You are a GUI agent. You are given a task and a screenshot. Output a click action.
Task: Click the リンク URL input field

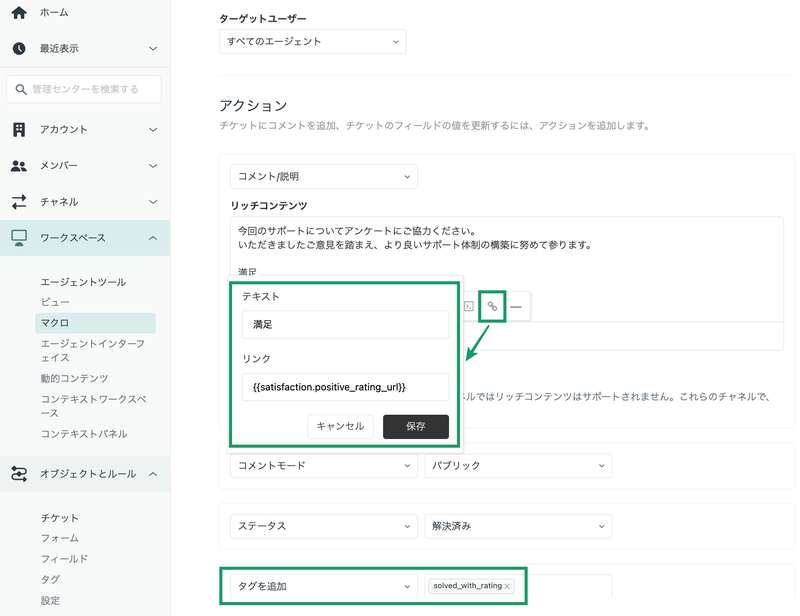click(345, 387)
